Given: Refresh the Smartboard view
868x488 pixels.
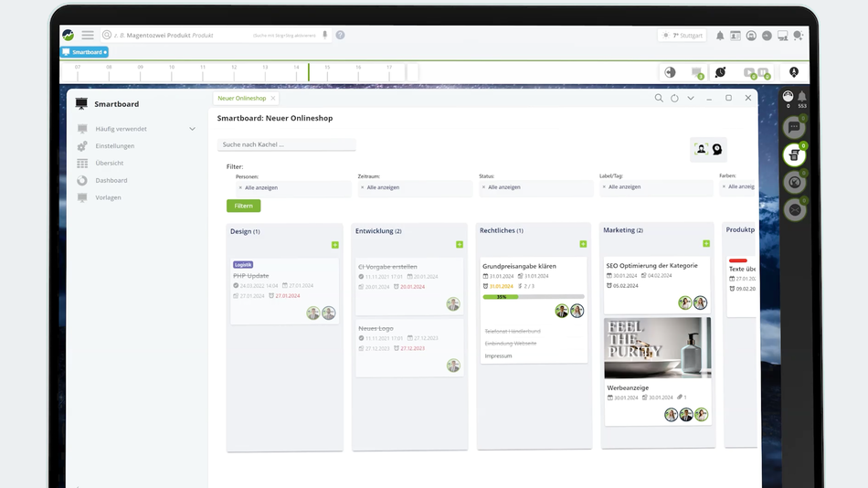Looking at the screenshot, I should 674,98.
